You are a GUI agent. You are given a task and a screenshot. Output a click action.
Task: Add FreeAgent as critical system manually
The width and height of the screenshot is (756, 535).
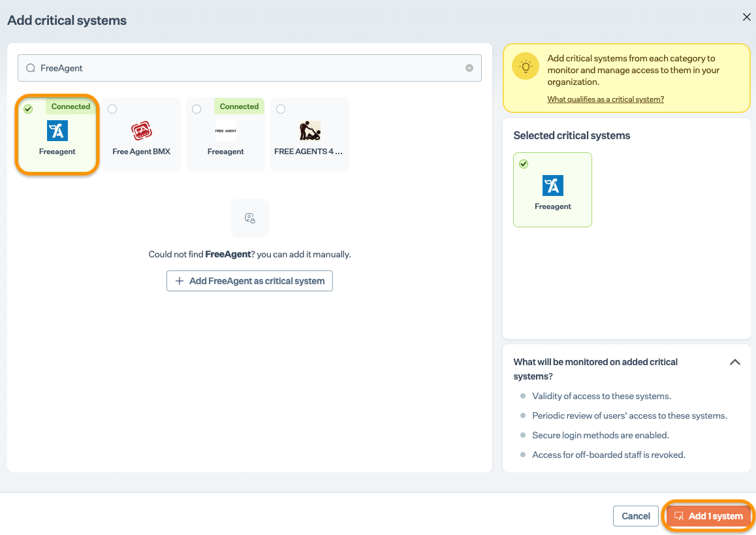tap(250, 281)
